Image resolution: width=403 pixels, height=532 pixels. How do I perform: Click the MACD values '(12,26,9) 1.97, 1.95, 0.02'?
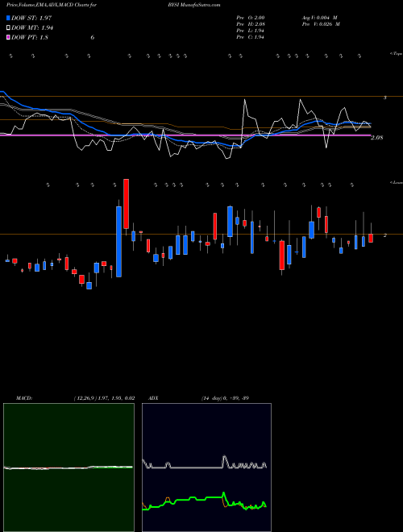(x=105, y=398)
